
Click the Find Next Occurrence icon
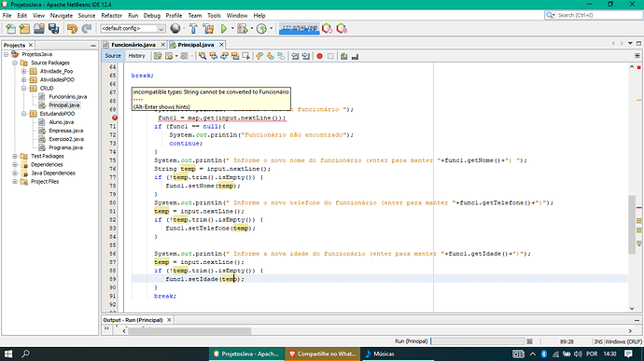[x=224, y=56]
